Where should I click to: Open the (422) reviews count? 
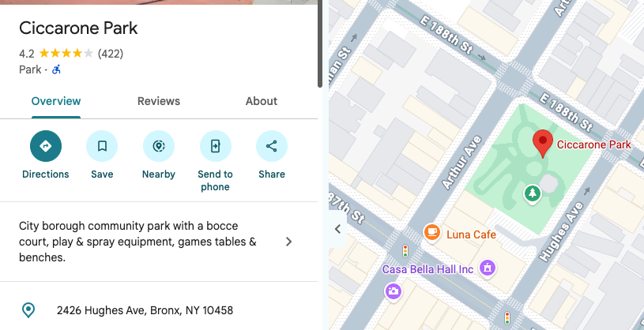(111, 54)
